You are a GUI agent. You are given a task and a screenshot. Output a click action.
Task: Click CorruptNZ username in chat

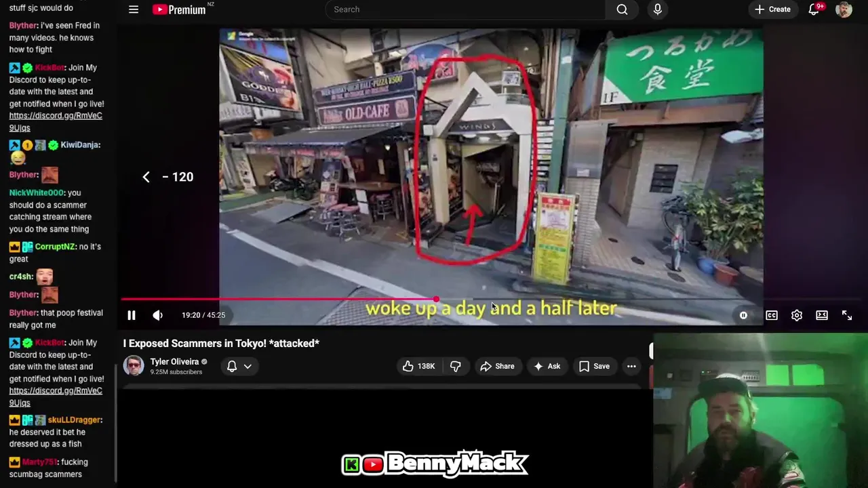pos(56,247)
